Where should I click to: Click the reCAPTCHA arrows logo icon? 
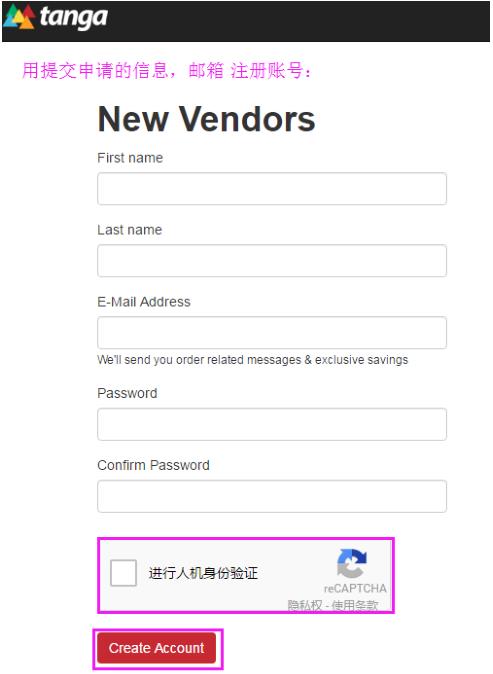click(x=352, y=563)
